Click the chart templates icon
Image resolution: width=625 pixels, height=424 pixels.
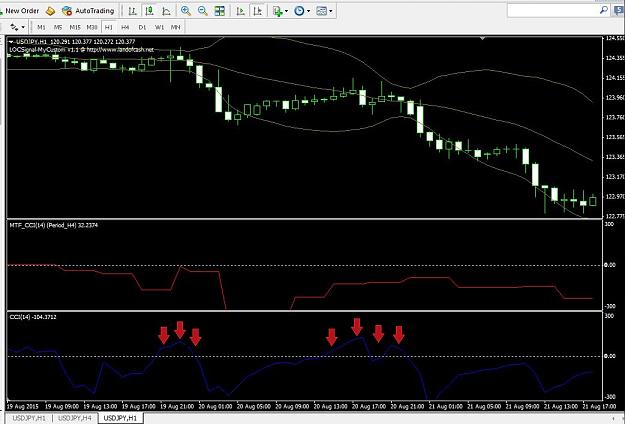click(x=321, y=11)
